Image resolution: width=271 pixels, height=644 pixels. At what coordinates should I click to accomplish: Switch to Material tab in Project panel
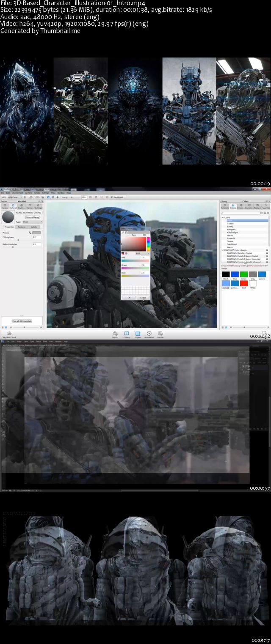[x=13, y=207]
